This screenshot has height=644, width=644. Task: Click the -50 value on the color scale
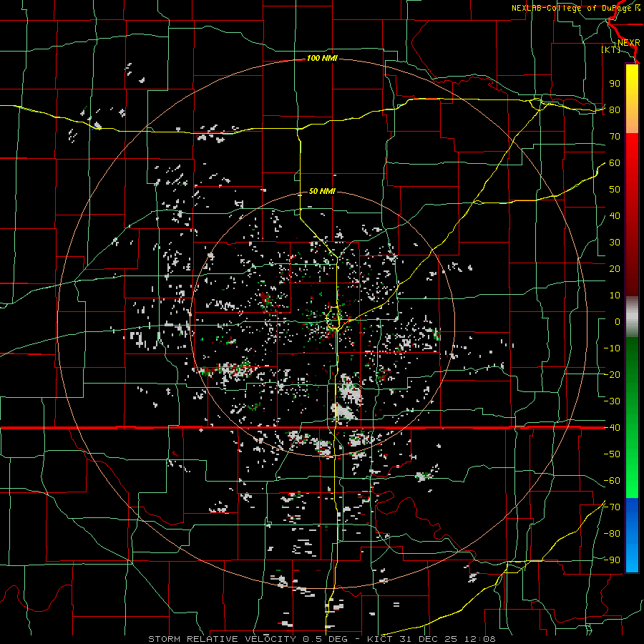click(x=612, y=454)
